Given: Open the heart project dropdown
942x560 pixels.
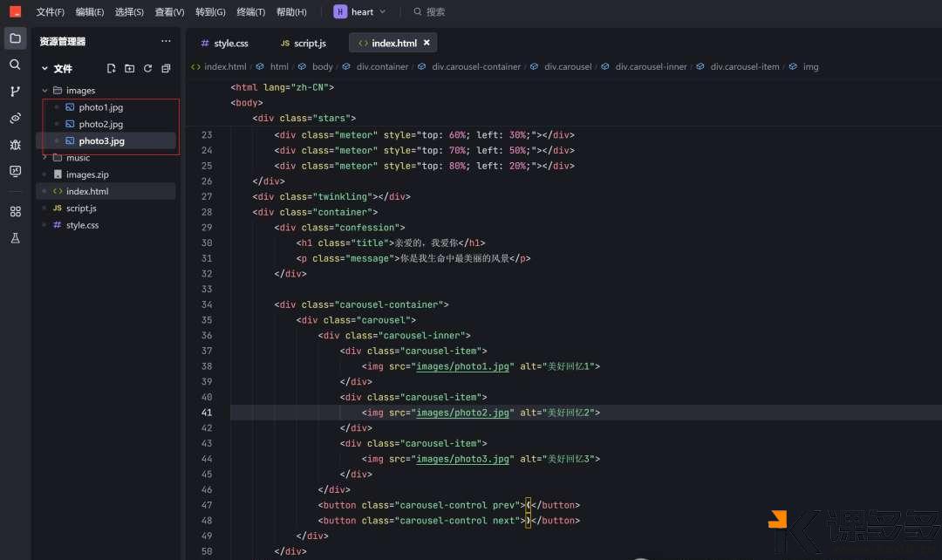Looking at the screenshot, I should [359, 12].
